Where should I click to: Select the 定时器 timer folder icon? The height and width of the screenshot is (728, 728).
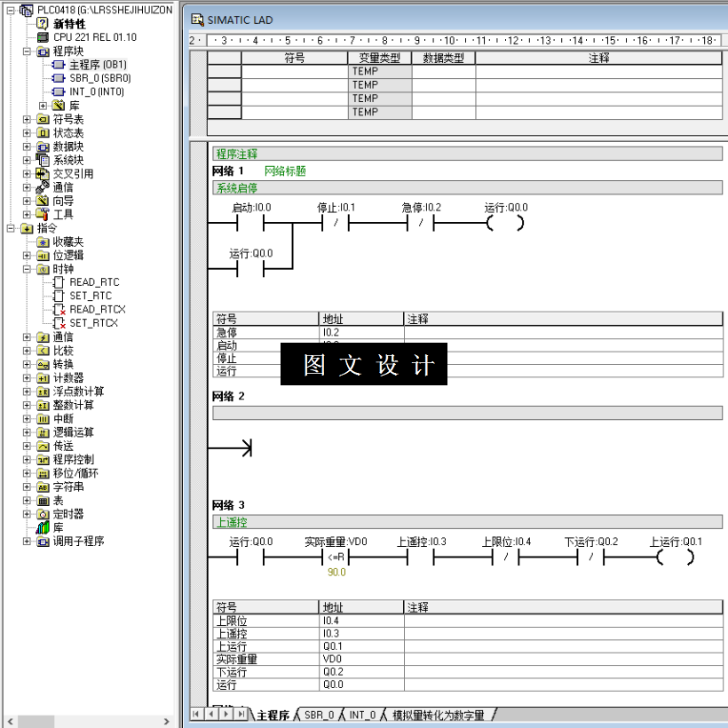click(x=43, y=514)
